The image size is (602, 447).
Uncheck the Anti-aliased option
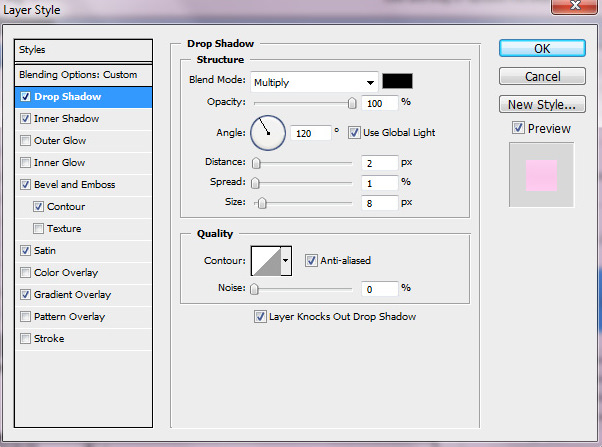(x=312, y=260)
